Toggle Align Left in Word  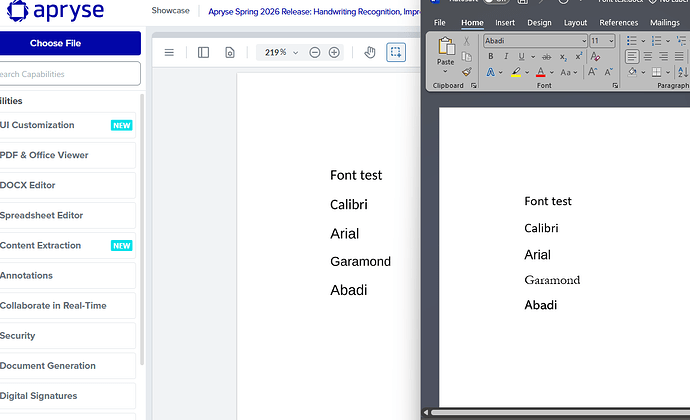point(632,56)
